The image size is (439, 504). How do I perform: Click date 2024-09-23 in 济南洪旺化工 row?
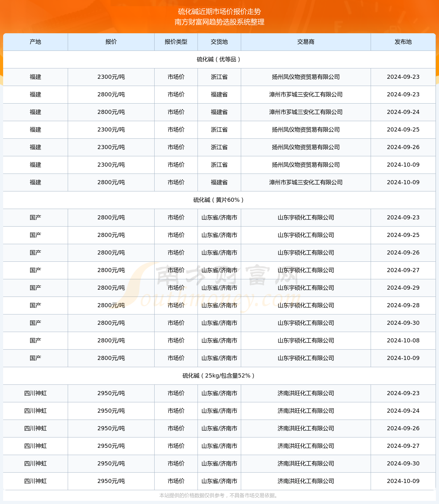tap(403, 393)
